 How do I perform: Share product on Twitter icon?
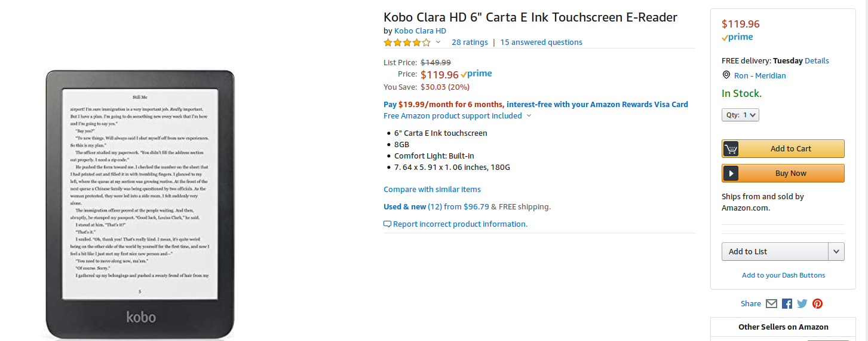[802, 303]
